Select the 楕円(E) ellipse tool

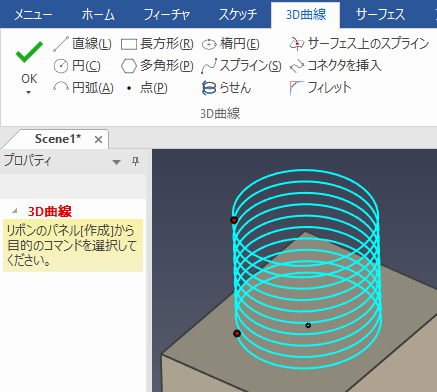point(231,44)
